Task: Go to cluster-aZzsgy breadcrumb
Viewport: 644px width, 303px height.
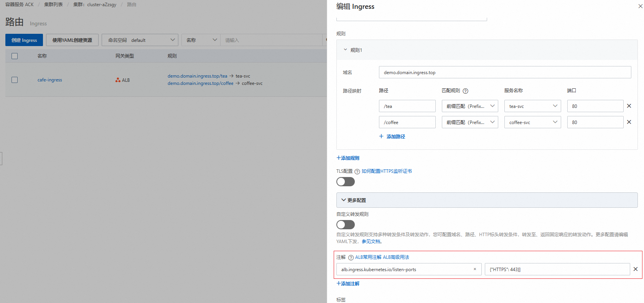Action: pyautogui.click(x=95, y=5)
